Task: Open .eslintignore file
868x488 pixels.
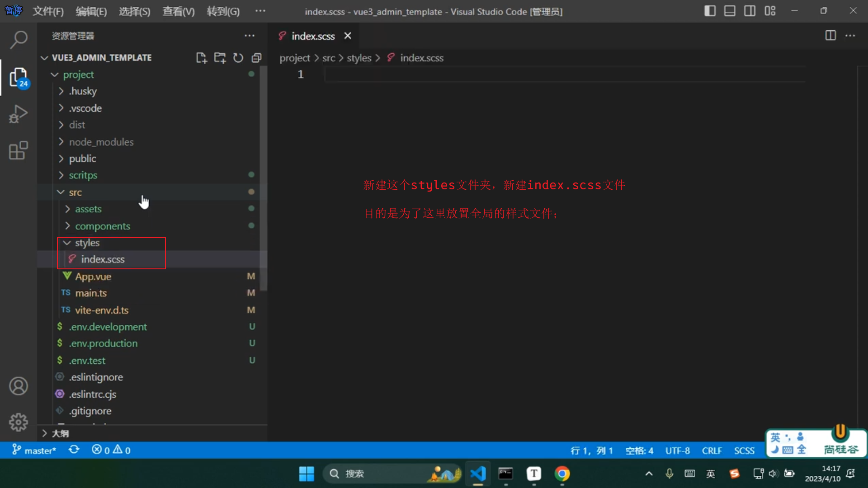Action: (96, 377)
